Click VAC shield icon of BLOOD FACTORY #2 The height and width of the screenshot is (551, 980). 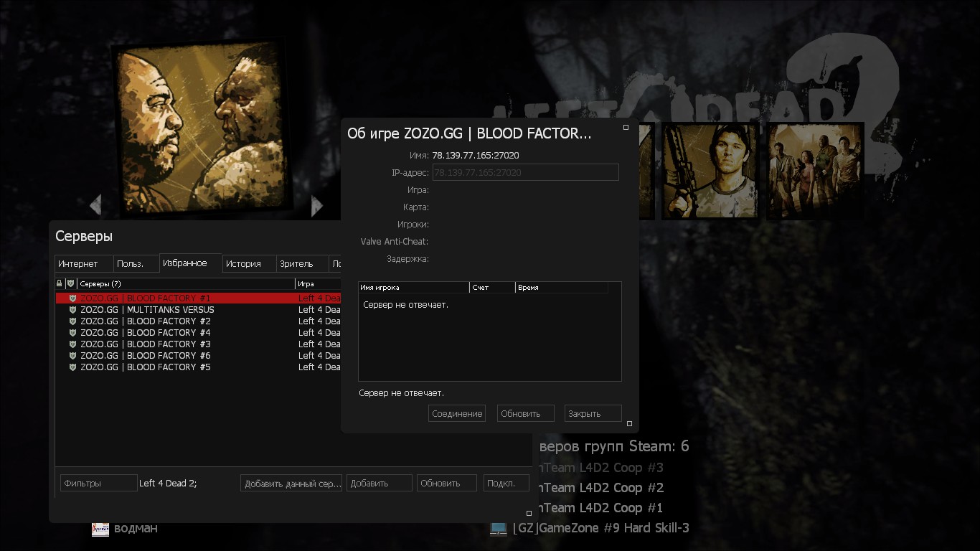pyautogui.click(x=72, y=321)
